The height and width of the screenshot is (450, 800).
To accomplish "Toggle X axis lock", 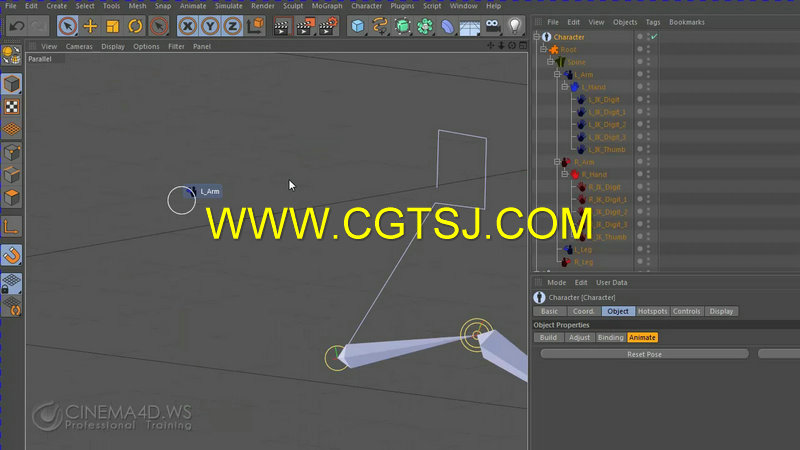I will pyautogui.click(x=188, y=26).
